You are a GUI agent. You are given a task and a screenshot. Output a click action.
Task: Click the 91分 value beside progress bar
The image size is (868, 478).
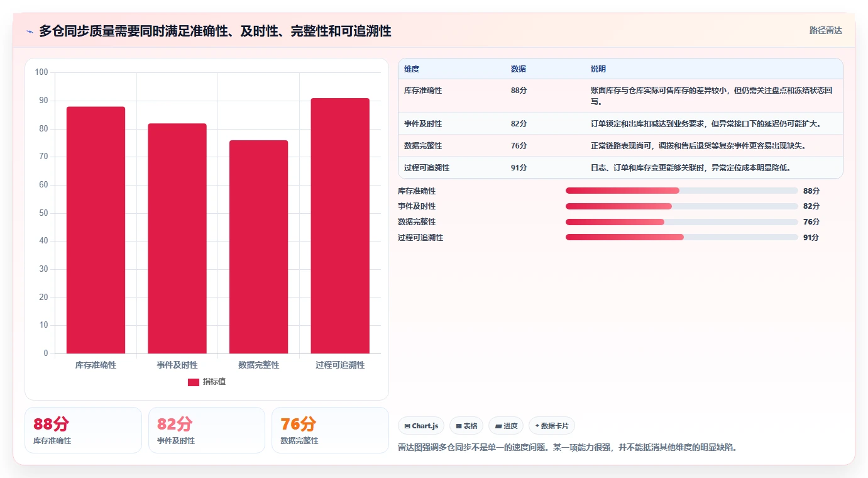pos(811,237)
